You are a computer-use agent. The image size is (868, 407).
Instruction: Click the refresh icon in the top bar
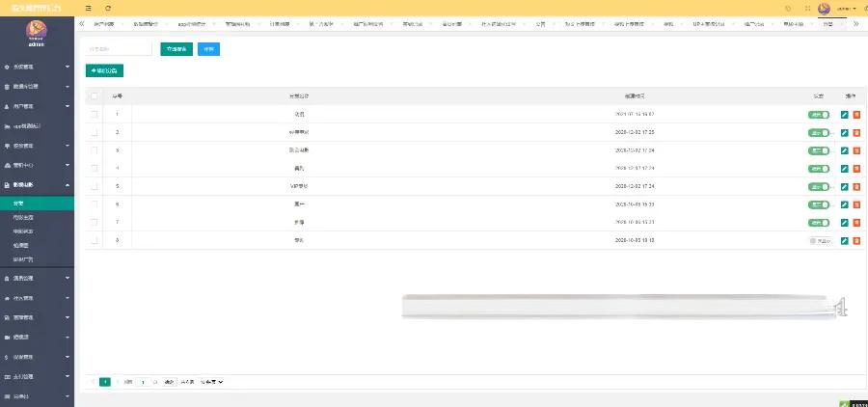click(108, 9)
